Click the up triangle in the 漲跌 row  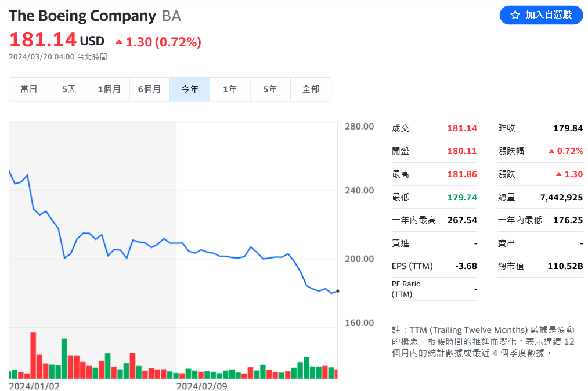pos(558,174)
